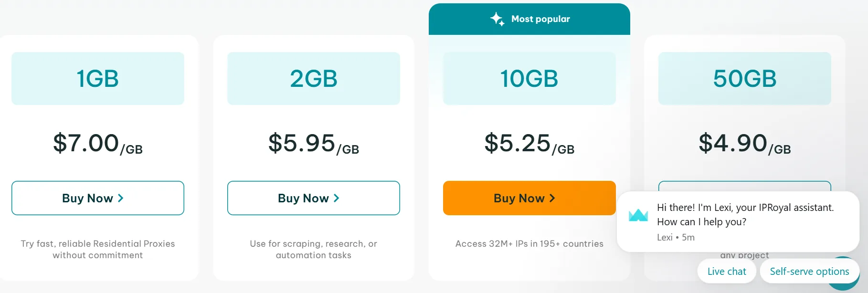This screenshot has width=868, height=293.
Task: Click the sparkle icon on the Most popular badge
Action: pyautogui.click(x=498, y=19)
